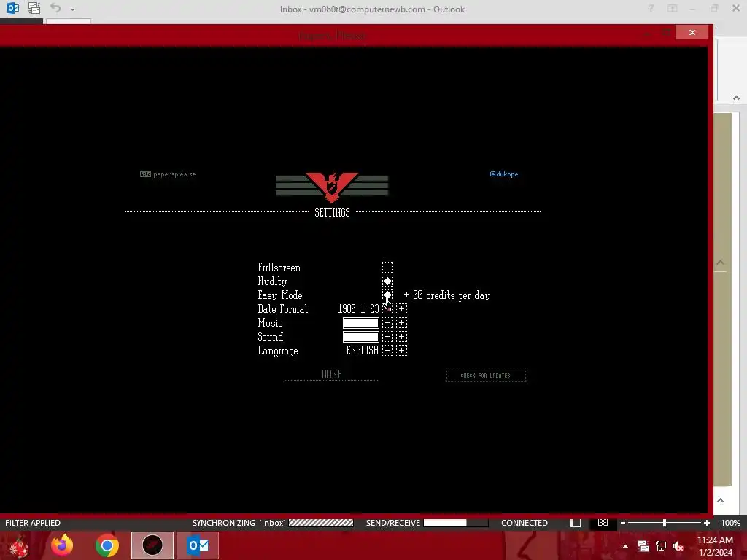
Task: Open the Start button with holiday ornament
Action: [20, 545]
